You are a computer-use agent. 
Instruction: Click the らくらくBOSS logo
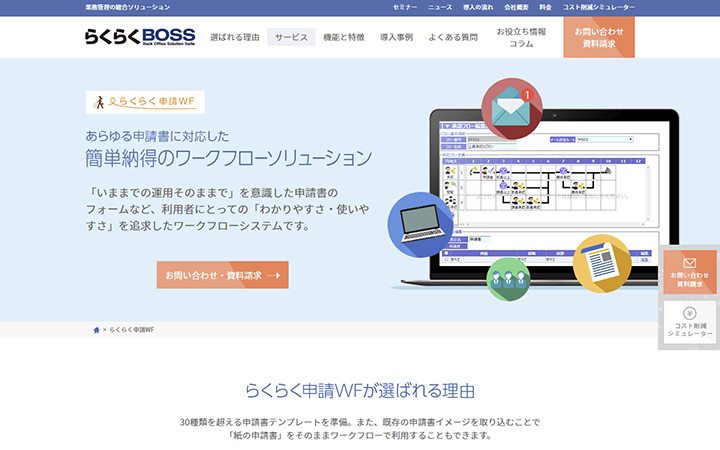coord(140,37)
